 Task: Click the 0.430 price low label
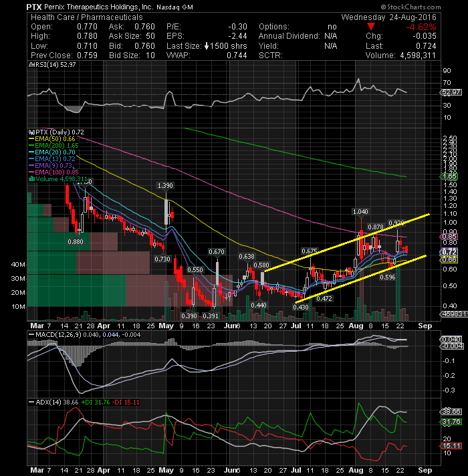tap(300, 308)
